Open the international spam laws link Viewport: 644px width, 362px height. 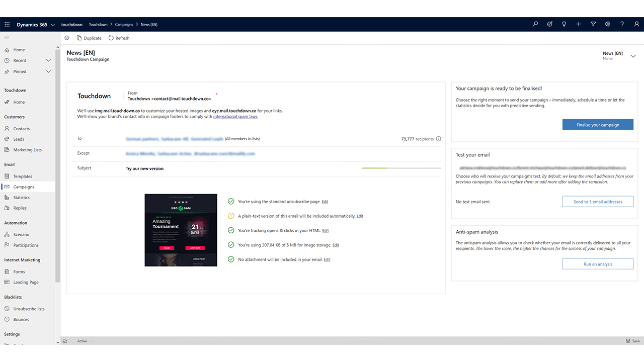point(235,117)
